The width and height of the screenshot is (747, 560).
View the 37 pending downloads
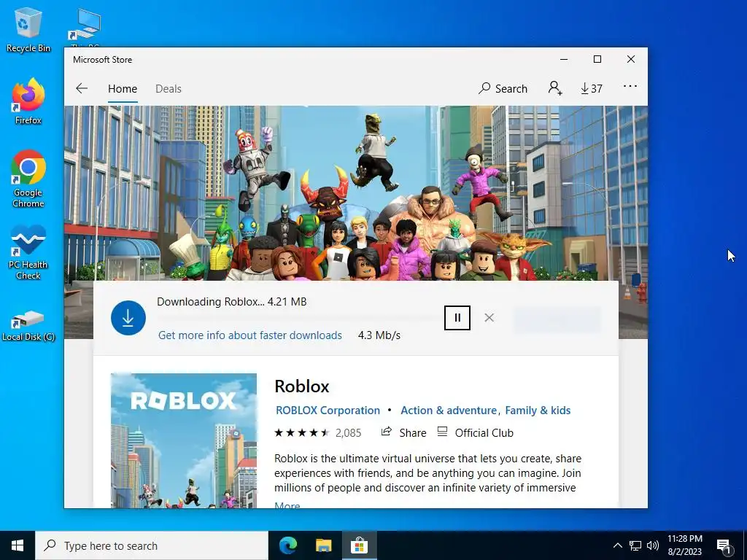(x=591, y=88)
